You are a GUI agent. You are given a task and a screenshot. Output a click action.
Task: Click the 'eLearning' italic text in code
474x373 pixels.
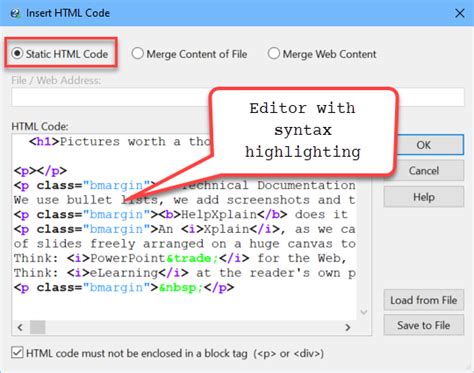coord(124,273)
